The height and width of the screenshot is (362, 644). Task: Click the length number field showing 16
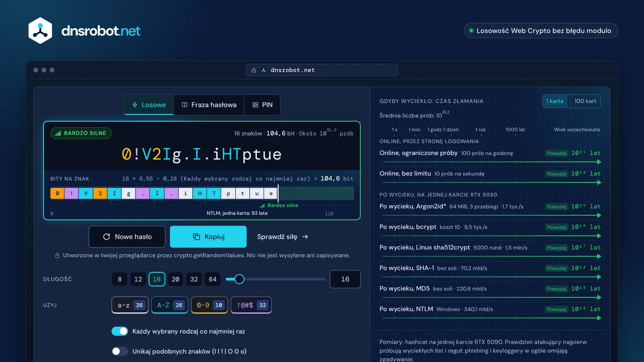(x=345, y=279)
